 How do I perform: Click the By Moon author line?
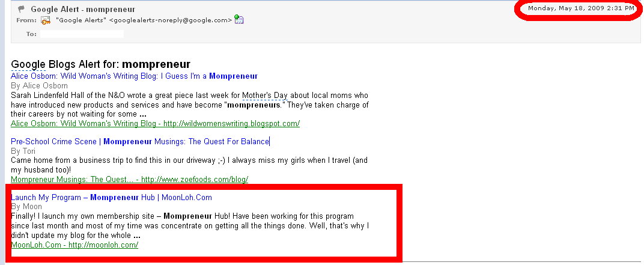(x=26, y=207)
